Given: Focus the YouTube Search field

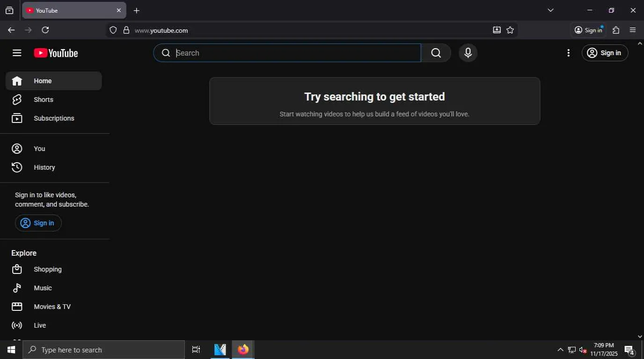Looking at the screenshot, I should click(287, 53).
